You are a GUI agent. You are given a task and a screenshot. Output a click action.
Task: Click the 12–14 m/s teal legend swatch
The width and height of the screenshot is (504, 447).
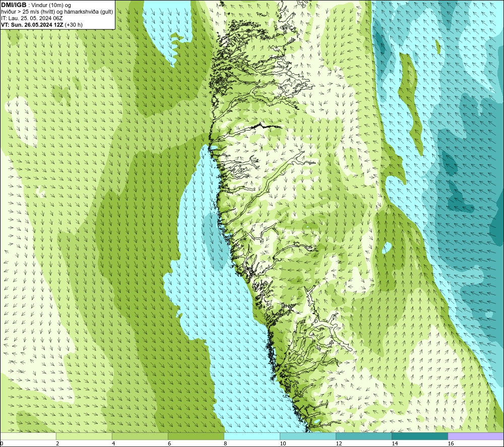pos(364,436)
